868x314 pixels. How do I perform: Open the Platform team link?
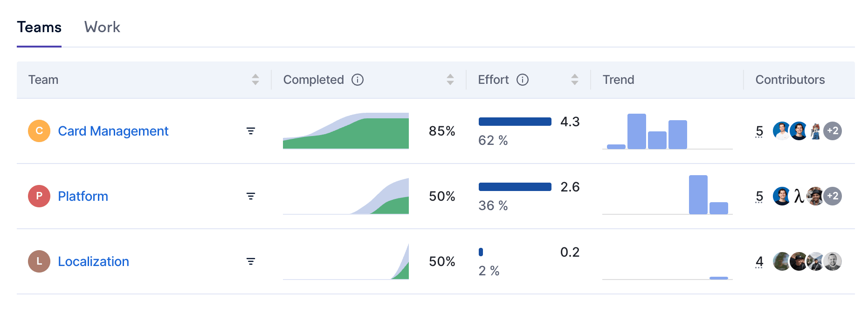[x=83, y=196]
